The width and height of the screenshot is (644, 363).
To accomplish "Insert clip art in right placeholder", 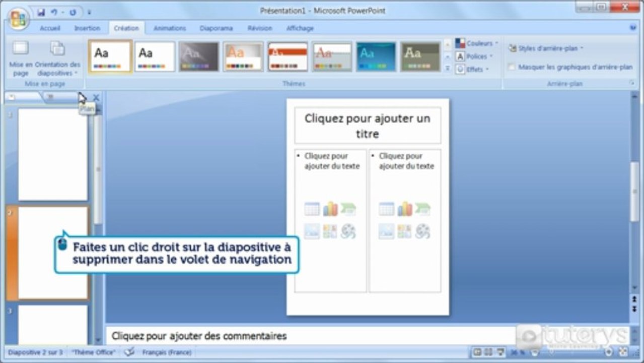I will click(404, 231).
